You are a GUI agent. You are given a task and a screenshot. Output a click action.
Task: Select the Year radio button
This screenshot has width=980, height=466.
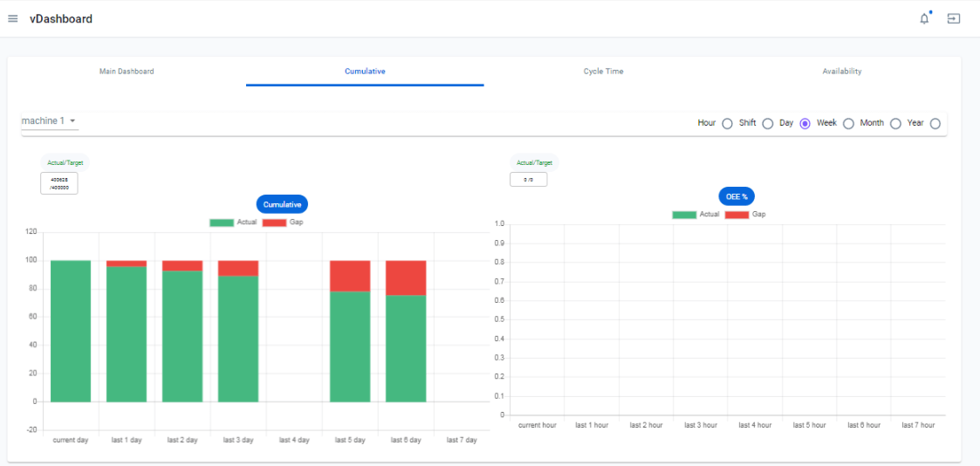click(x=935, y=124)
